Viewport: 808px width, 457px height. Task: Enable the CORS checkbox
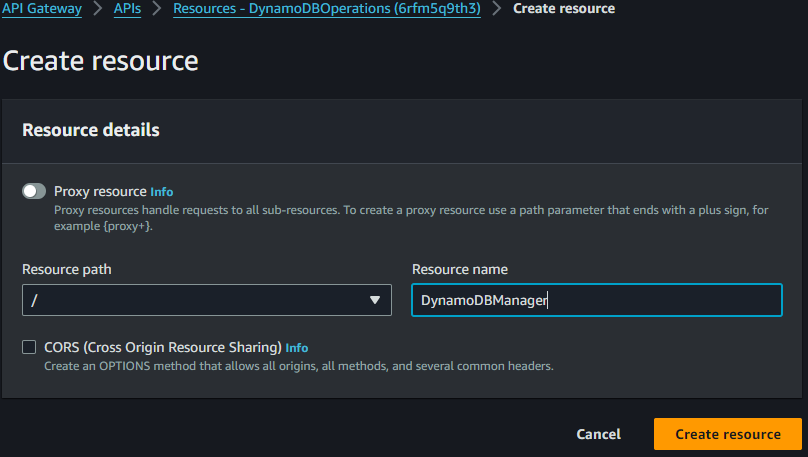point(29,347)
